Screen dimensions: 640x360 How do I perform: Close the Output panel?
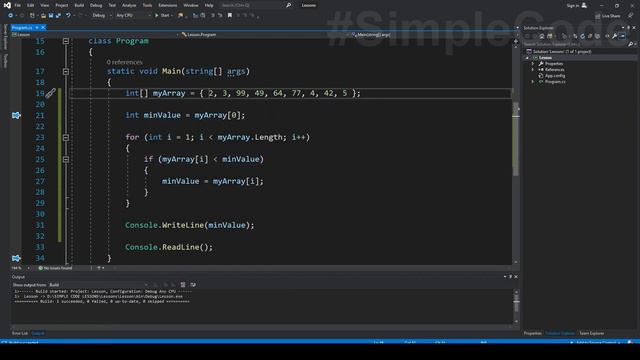tap(516, 277)
